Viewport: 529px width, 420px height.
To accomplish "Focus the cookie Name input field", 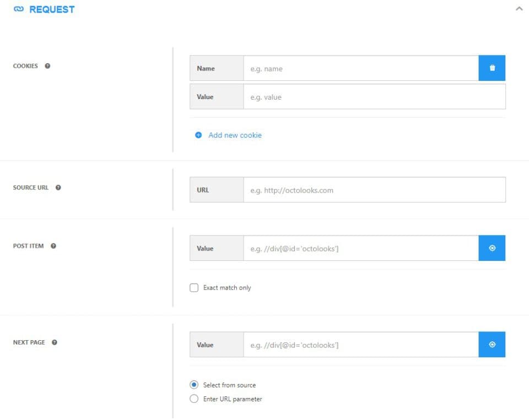I will click(361, 68).
